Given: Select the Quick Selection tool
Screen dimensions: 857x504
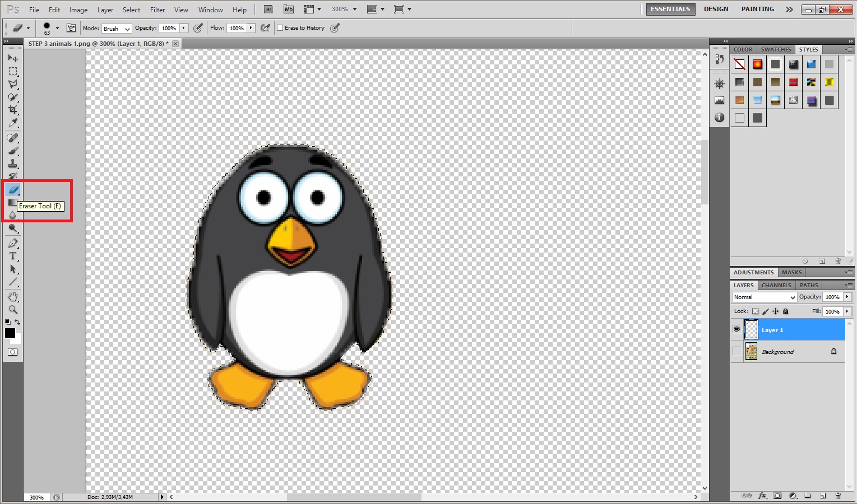Looking at the screenshot, I should pos(13,97).
